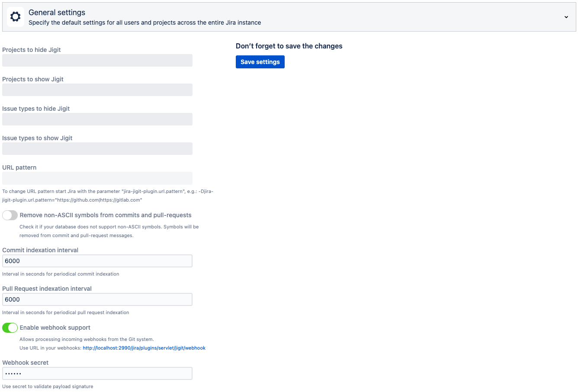The height and width of the screenshot is (392, 578).
Task: Click the Webhook secret label
Action: [26, 363]
